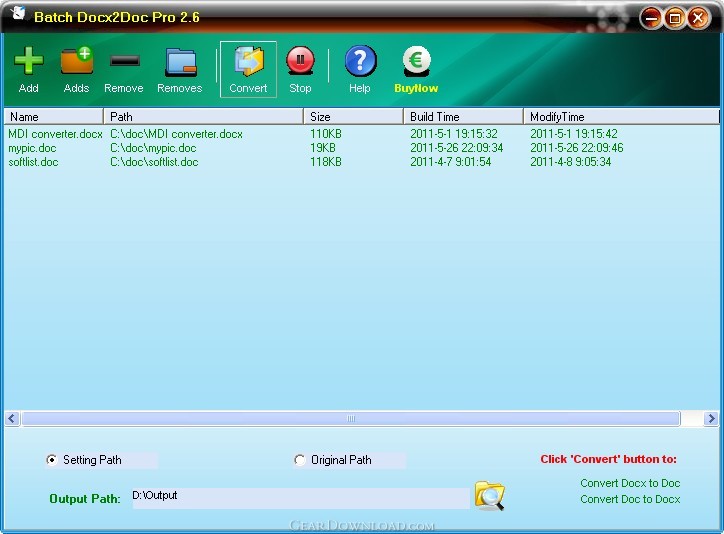Click the 110KB size cell

click(x=326, y=134)
